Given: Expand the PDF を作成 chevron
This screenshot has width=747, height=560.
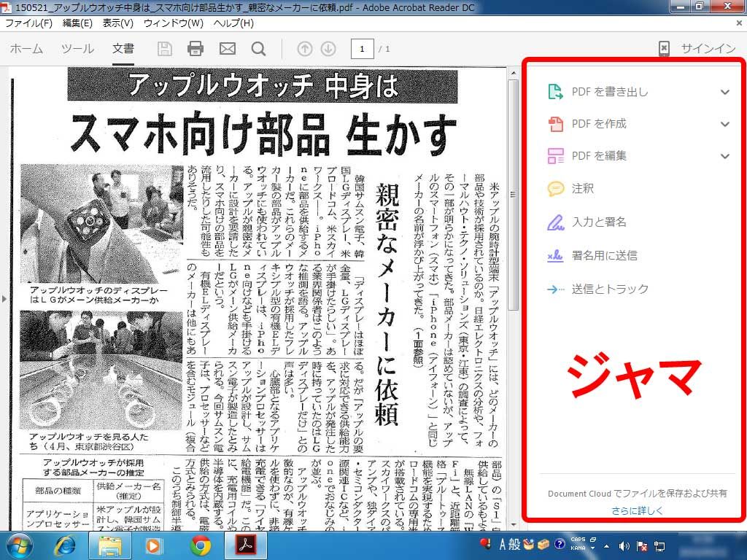Looking at the screenshot, I should tap(725, 124).
